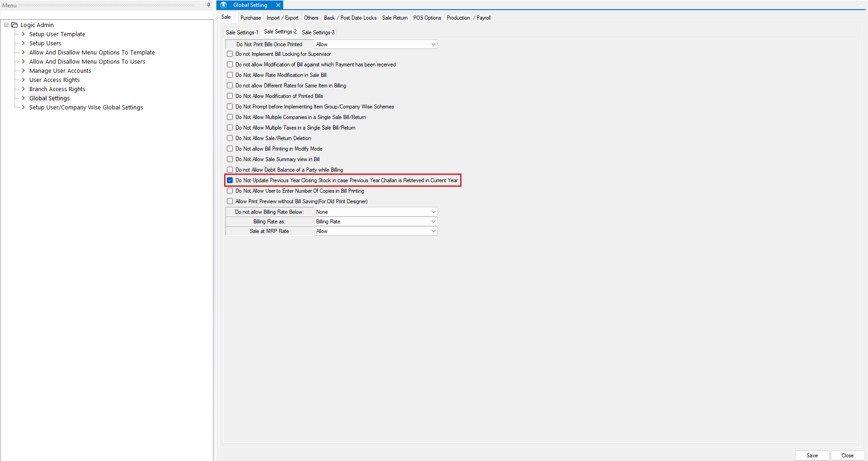Select Manage User Accounts tree item

(60, 71)
